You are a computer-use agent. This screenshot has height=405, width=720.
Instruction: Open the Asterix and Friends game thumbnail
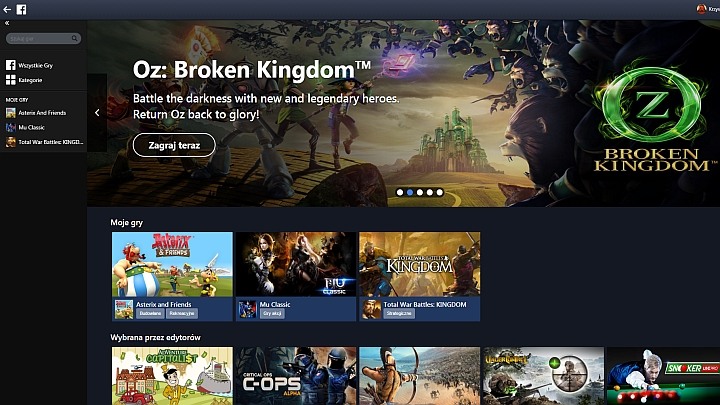(x=172, y=264)
